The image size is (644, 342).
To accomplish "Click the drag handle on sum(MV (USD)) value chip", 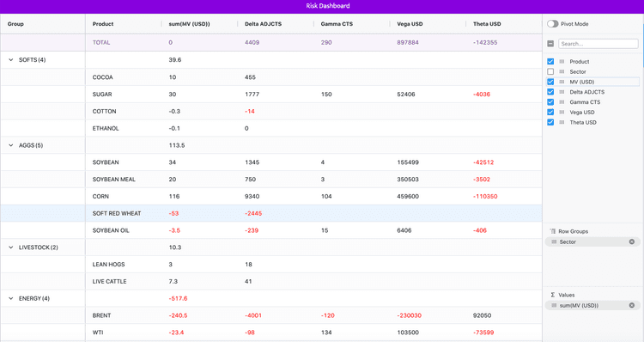I will point(554,305).
